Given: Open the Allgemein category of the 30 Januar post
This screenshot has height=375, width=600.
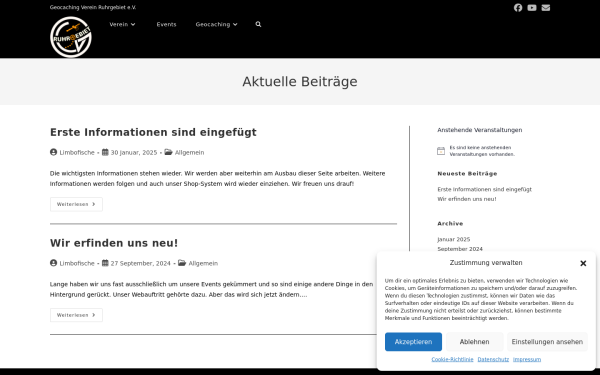Looking at the screenshot, I should tap(189, 152).
